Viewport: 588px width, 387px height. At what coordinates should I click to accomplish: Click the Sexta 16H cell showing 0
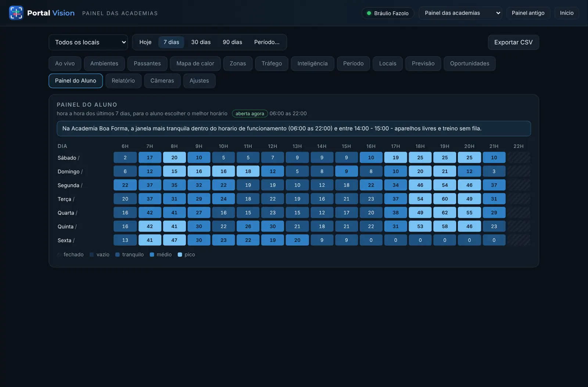tap(371, 240)
